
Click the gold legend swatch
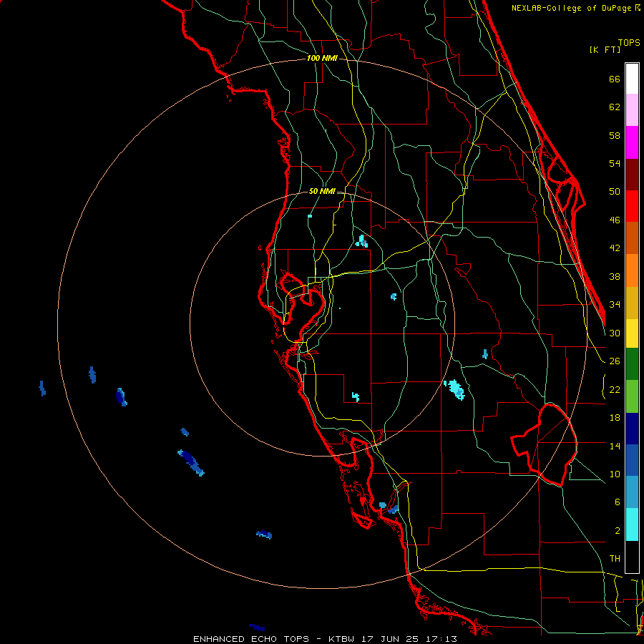click(632, 303)
